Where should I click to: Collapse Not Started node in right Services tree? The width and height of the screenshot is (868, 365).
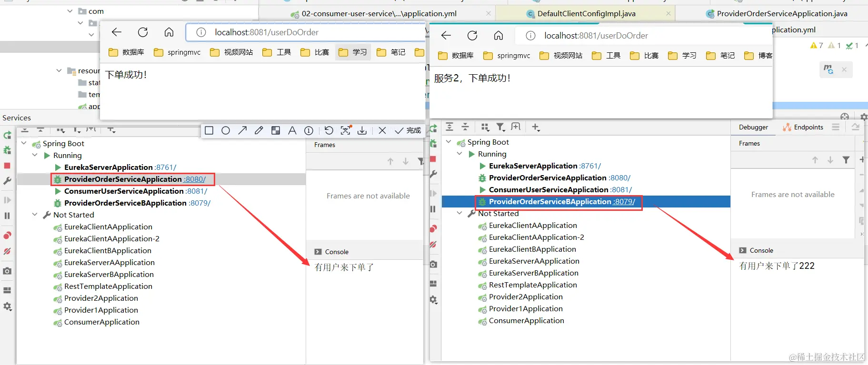point(459,213)
